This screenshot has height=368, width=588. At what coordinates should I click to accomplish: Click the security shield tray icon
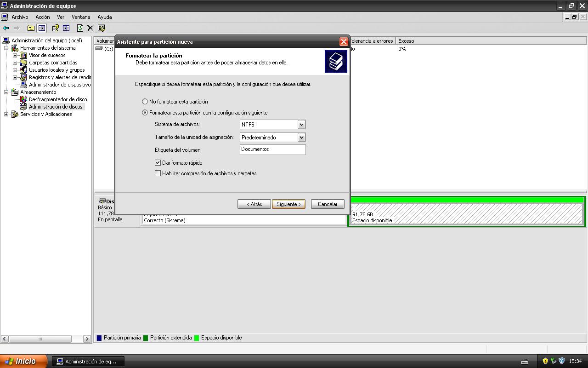point(545,361)
